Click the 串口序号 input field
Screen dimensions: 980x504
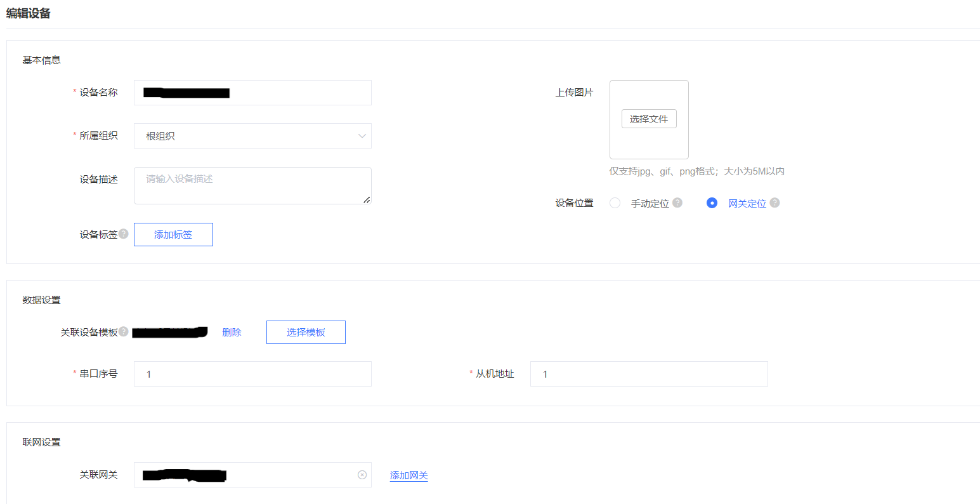click(x=252, y=374)
